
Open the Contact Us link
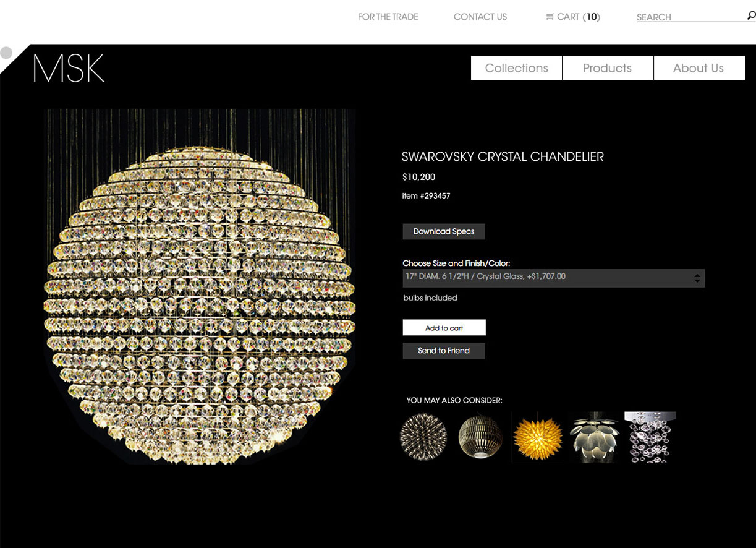click(x=480, y=17)
